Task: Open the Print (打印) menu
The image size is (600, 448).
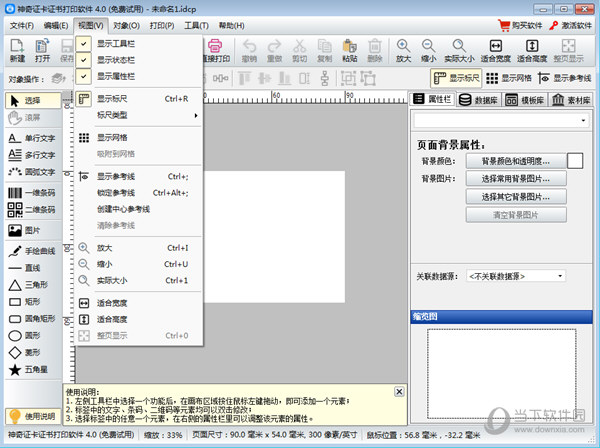Action: (x=162, y=26)
